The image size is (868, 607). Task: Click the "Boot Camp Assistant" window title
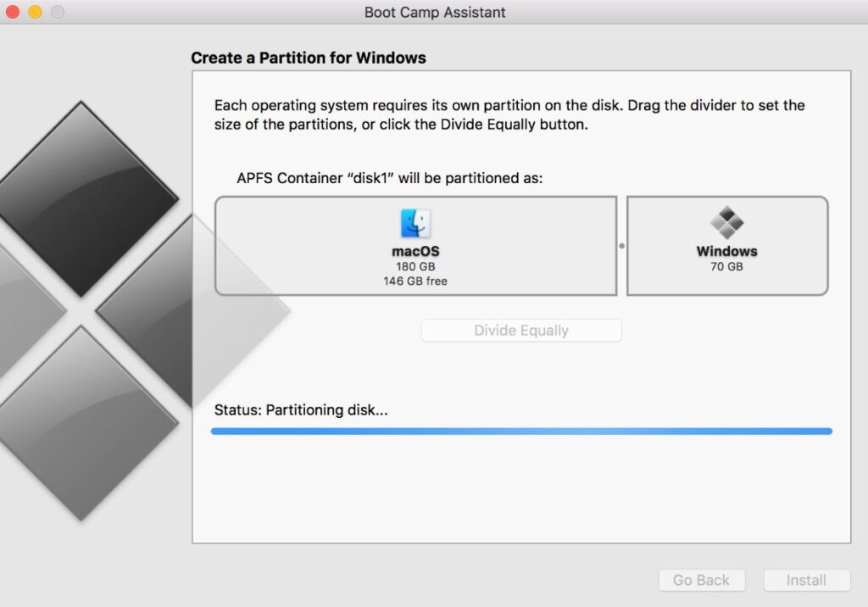pos(435,12)
